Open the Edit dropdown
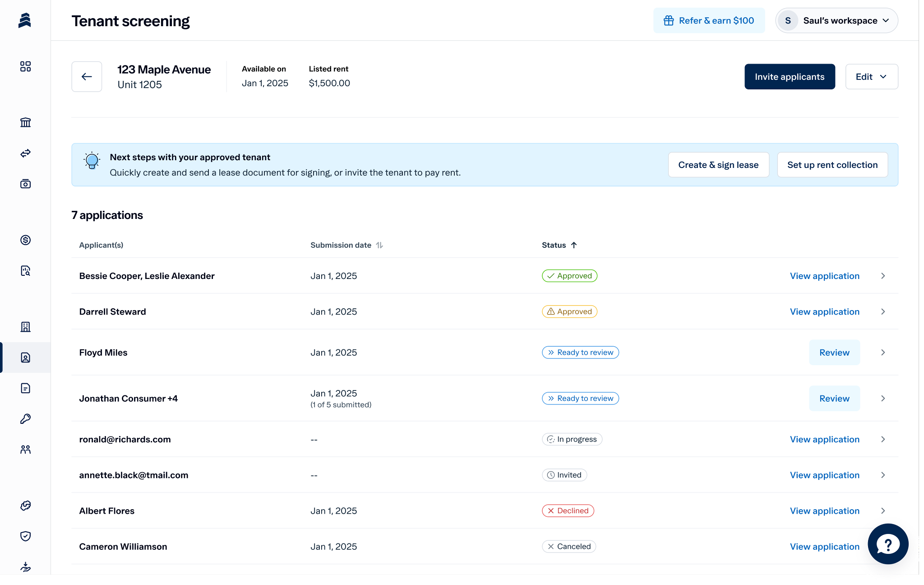This screenshot has width=924, height=585. point(871,77)
